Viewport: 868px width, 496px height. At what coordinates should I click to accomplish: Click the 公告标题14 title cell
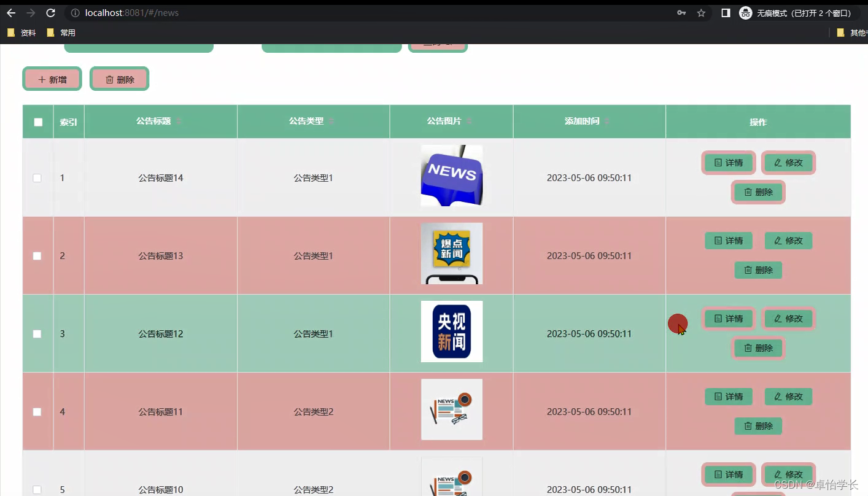click(x=161, y=178)
